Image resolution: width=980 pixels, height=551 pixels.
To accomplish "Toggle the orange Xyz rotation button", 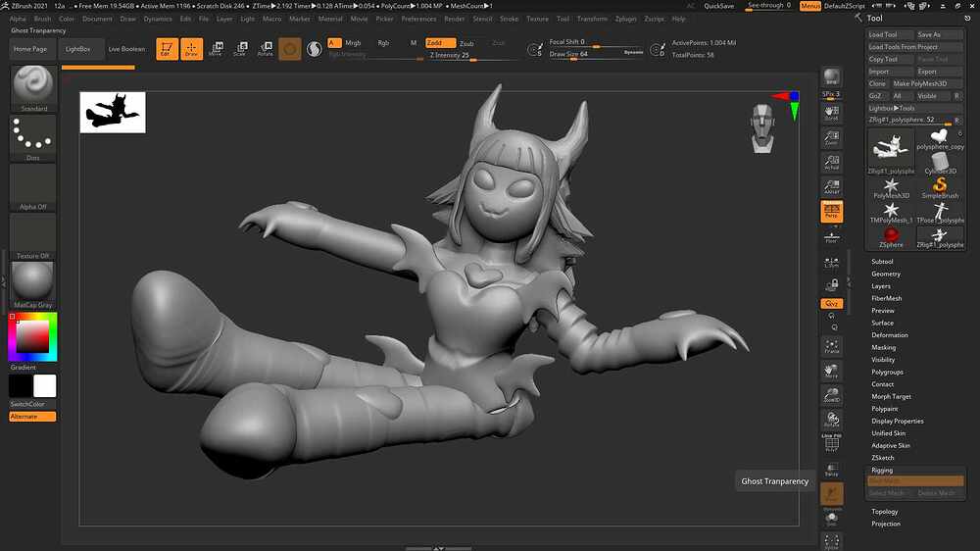I will tap(831, 303).
